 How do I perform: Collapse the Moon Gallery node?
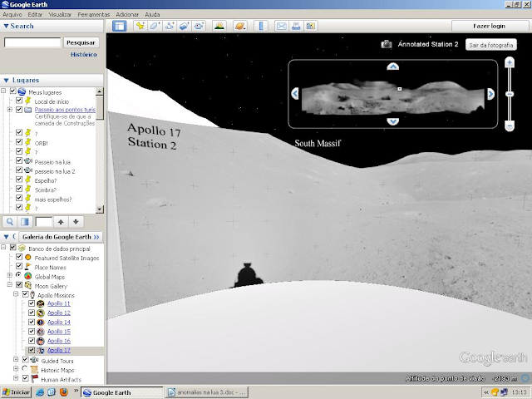point(9,284)
